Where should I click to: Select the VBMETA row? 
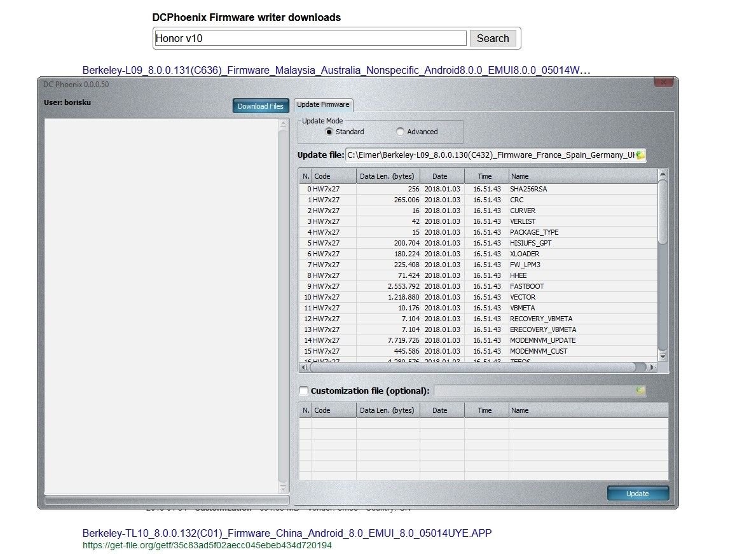(478, 308)
